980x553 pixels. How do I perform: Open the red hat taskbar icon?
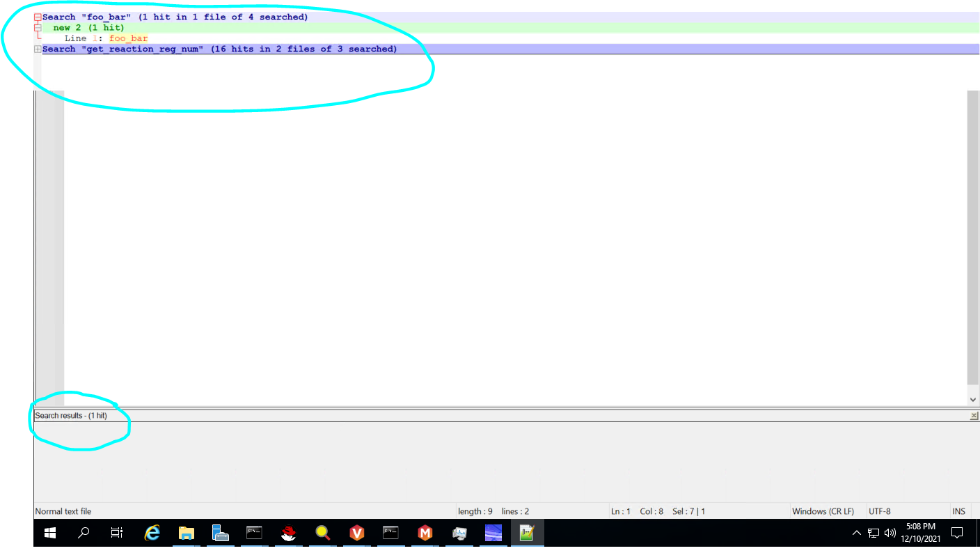pyautogui.click(x=288, y=533)
